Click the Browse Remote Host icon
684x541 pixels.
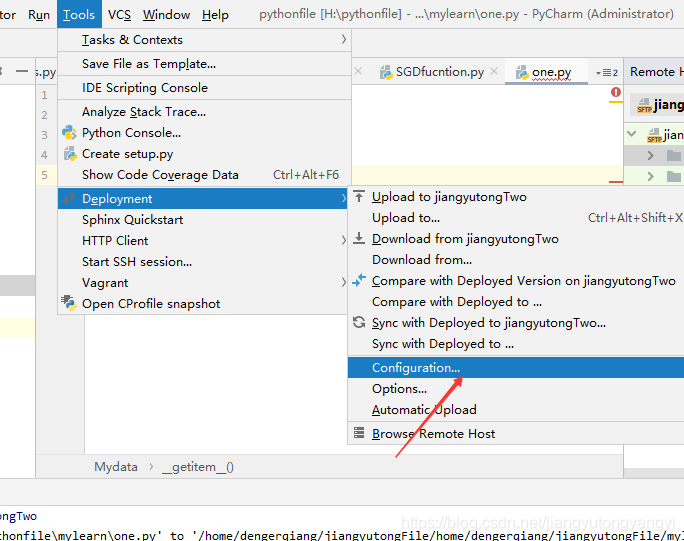pos(360,434)
